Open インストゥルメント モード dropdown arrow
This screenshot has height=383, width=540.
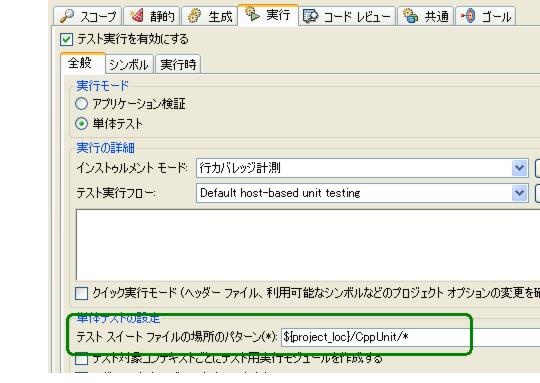(x=519, y=168)
